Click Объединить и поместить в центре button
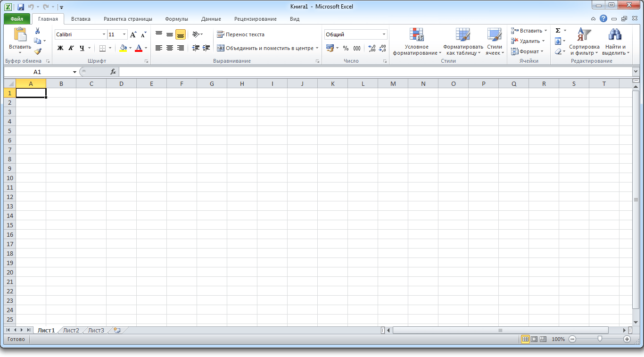Viewport: 644px width, 357px height. tap(265, 48)
